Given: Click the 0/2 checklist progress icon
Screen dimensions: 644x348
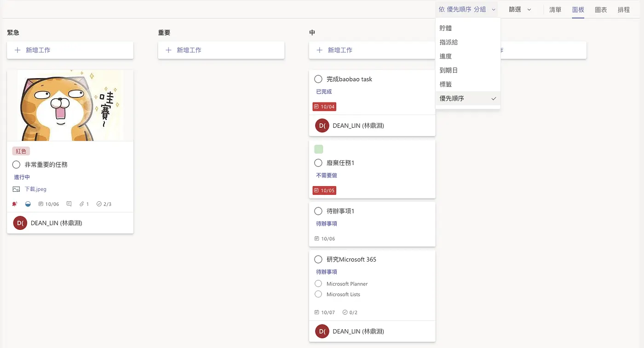Looking at the screenshot, I should click(x=345, y=312).
